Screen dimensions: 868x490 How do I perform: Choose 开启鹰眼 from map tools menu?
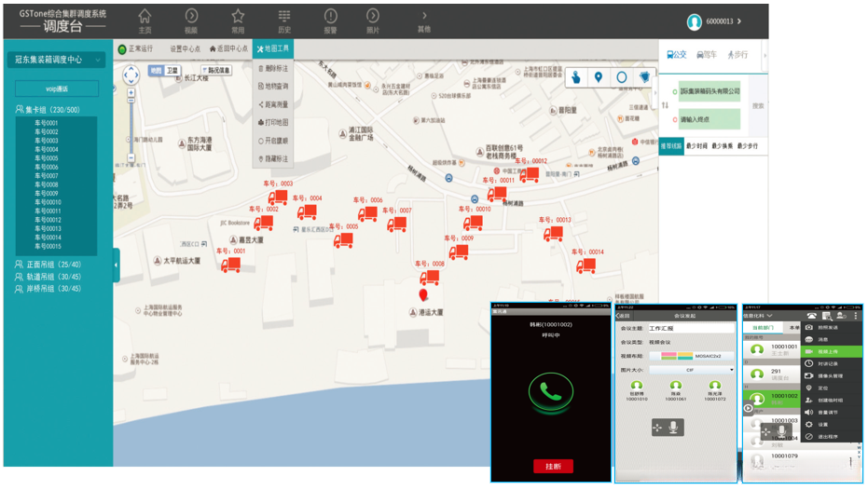tap(273, 141)
